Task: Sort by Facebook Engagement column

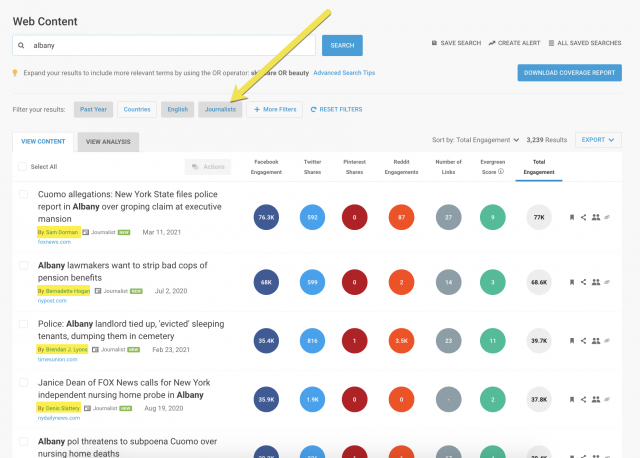Action: coord(266,167)
